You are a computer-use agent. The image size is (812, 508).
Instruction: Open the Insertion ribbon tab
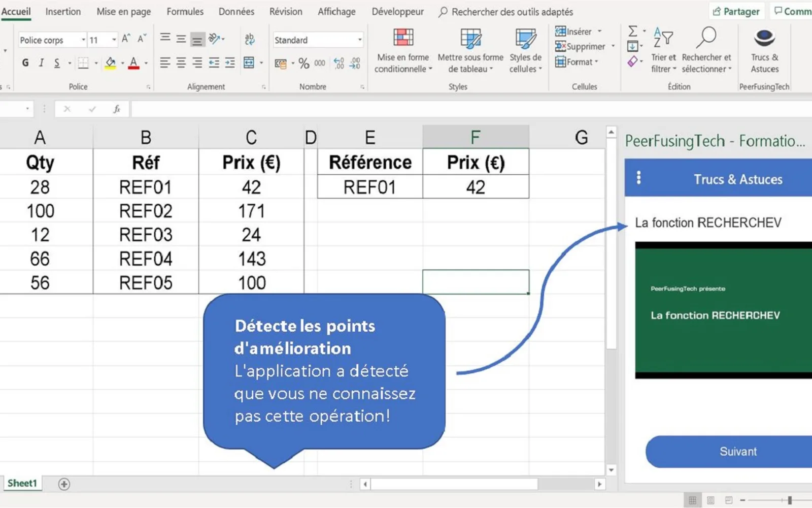(x=63, y=11)
